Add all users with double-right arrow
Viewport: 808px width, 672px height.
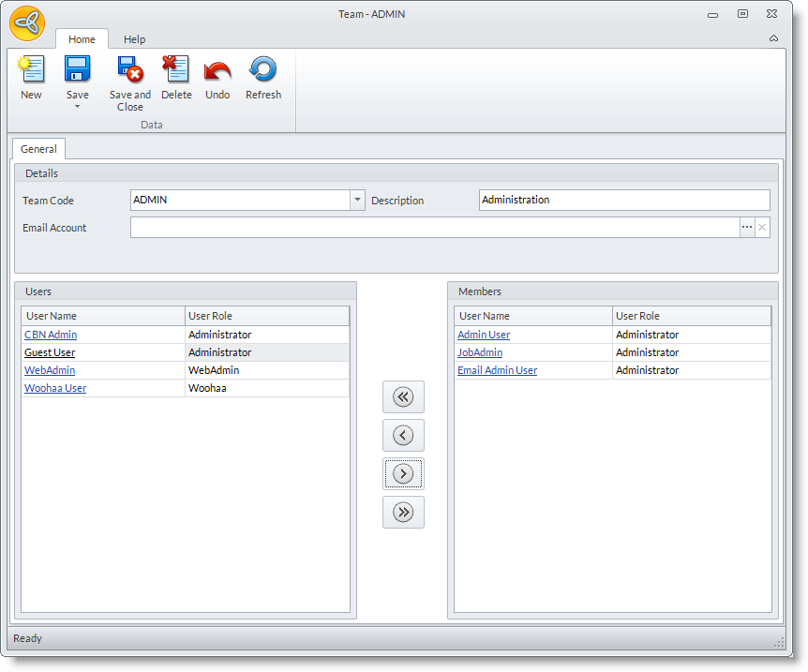[403, 513]
